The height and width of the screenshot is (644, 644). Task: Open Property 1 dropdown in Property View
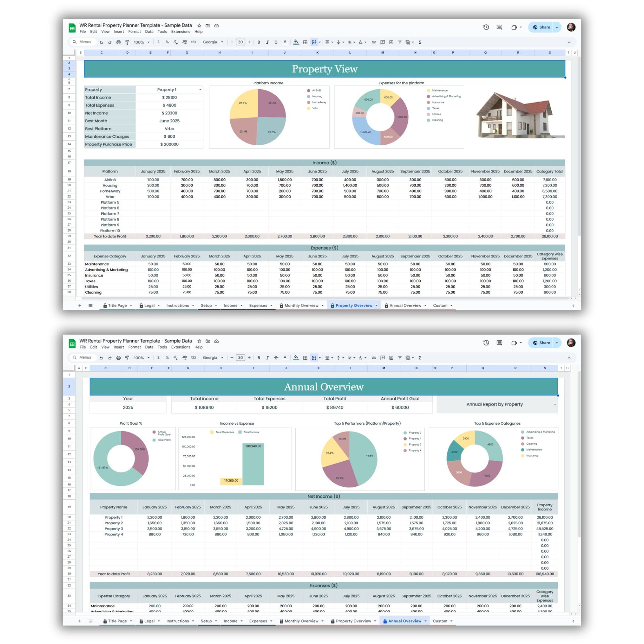(x=200, y=90)
